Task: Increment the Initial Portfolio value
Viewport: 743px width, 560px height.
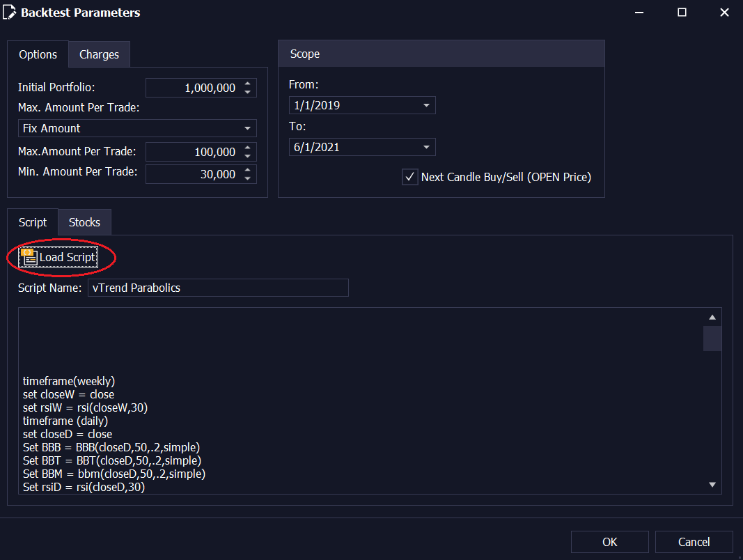Action: coord(248,84)
